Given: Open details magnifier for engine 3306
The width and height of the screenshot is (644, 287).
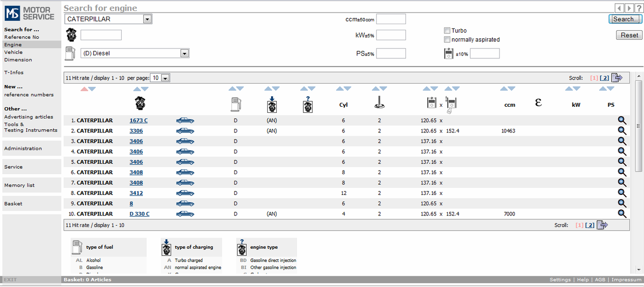Looking at the screenshot, I should tap(622, 131).
